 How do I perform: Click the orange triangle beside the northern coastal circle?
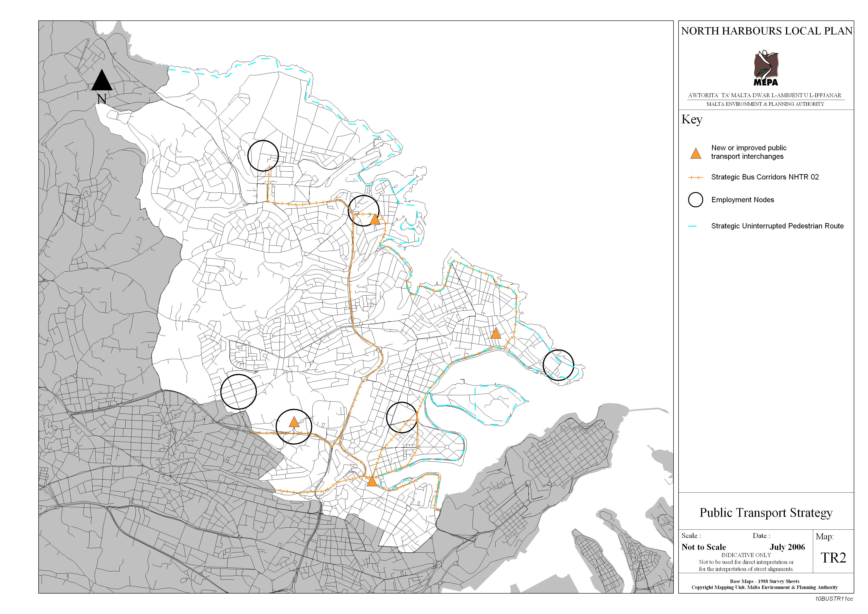pos(375,219)
